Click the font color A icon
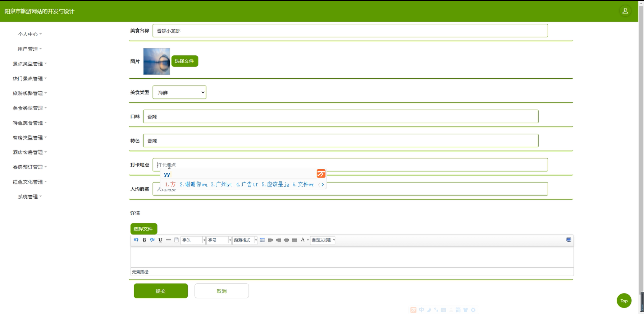 (303, 240)
